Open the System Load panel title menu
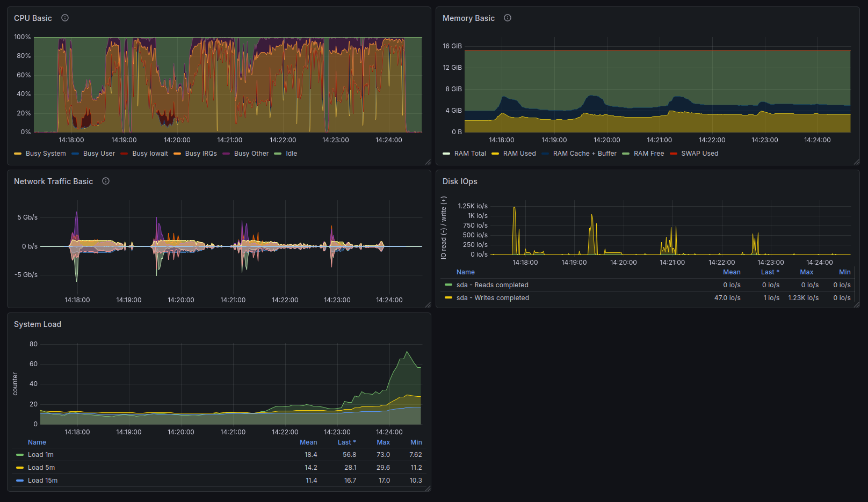 [38, 324]
